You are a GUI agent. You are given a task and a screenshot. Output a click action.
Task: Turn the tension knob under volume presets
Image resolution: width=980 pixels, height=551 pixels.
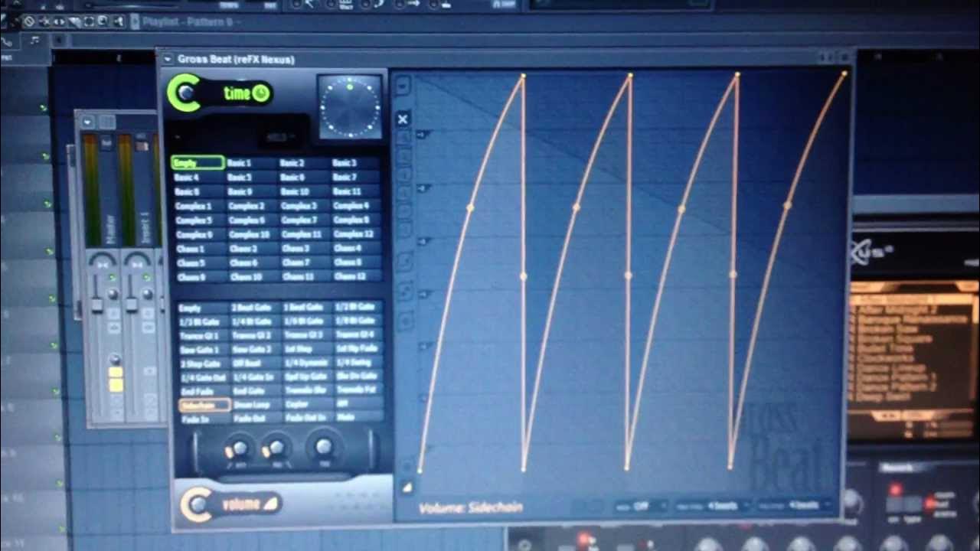(x=324, y=445)
